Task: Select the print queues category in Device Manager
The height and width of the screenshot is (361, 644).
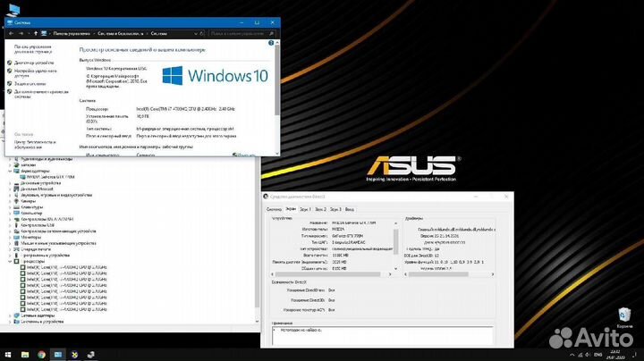Action: [x=36, y=249]
